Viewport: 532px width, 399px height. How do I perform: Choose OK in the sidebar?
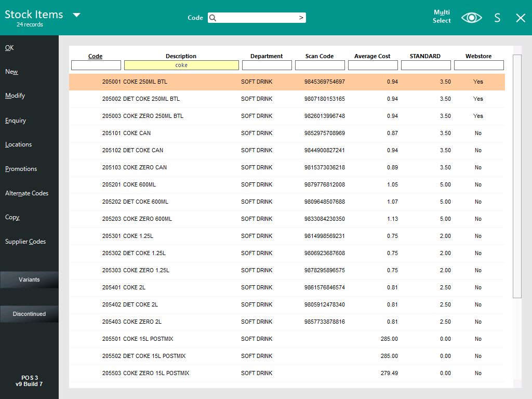point(9,48)
